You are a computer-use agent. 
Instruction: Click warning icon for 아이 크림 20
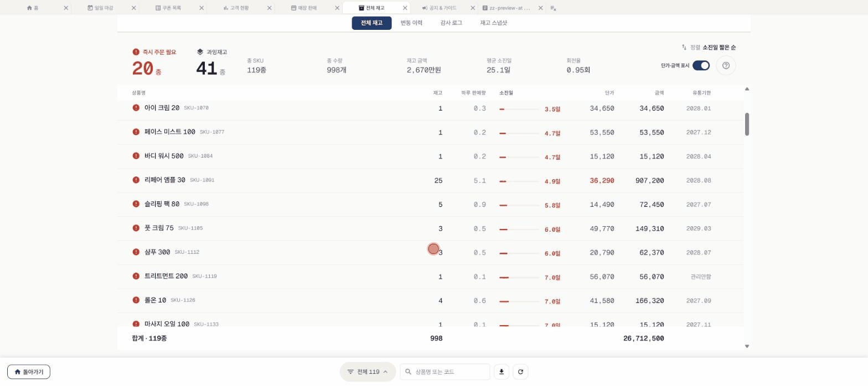point(136,108)
